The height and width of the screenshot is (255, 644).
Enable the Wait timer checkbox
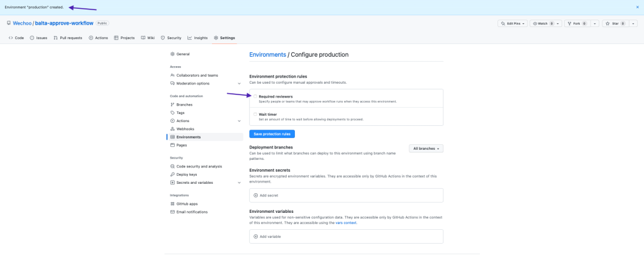tap(255, 114)
